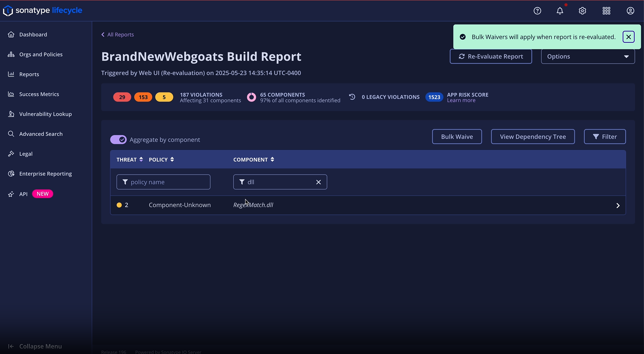The height and width of the screenshot is (354, 644).
Task: Open the Options dropdown
Action: [588, 56]
